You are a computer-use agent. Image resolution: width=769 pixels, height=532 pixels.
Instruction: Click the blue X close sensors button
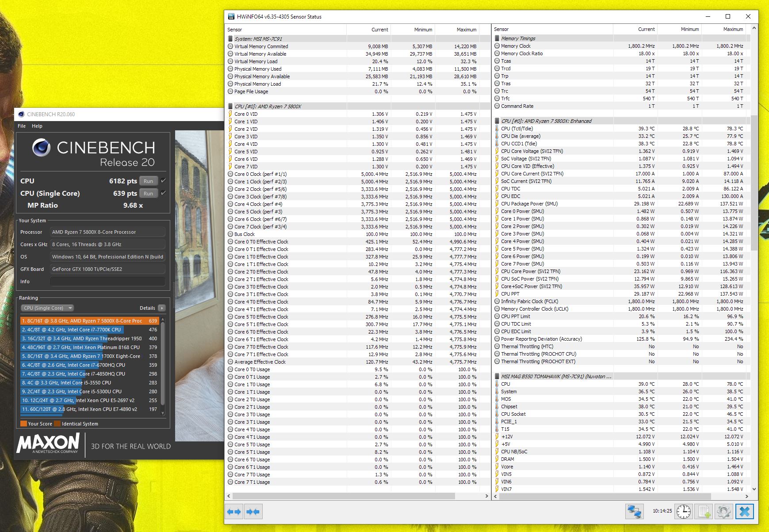pos(745,512)
